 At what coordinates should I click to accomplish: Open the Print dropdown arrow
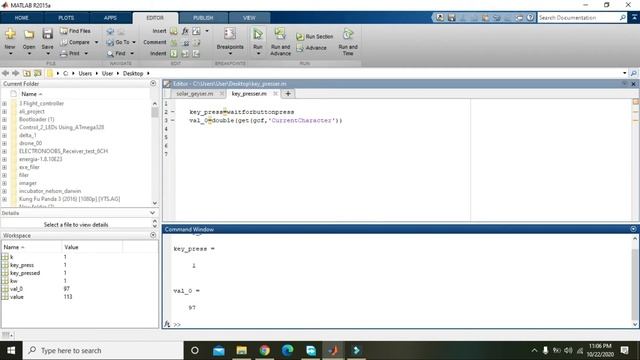(86, 53)
